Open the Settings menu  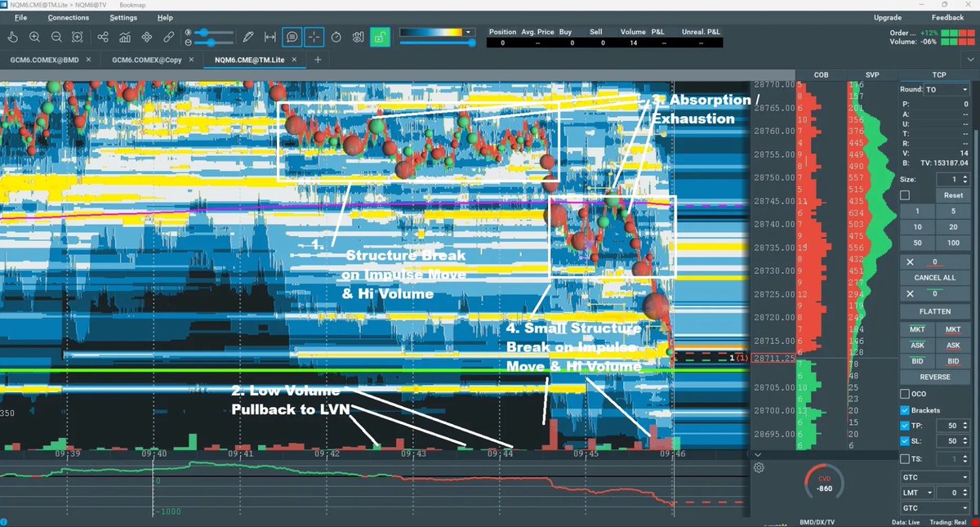[123, 17]
